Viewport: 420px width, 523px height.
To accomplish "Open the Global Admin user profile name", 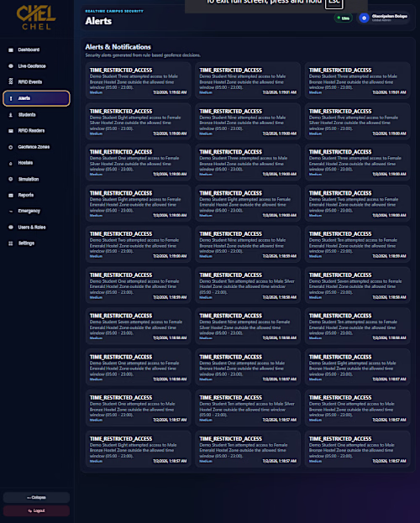I will [x=389, y=18].
